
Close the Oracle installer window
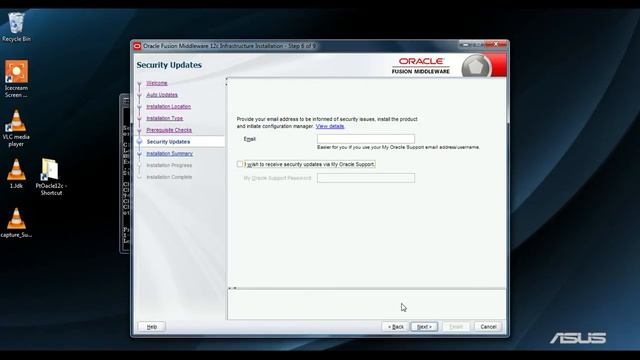496,44
